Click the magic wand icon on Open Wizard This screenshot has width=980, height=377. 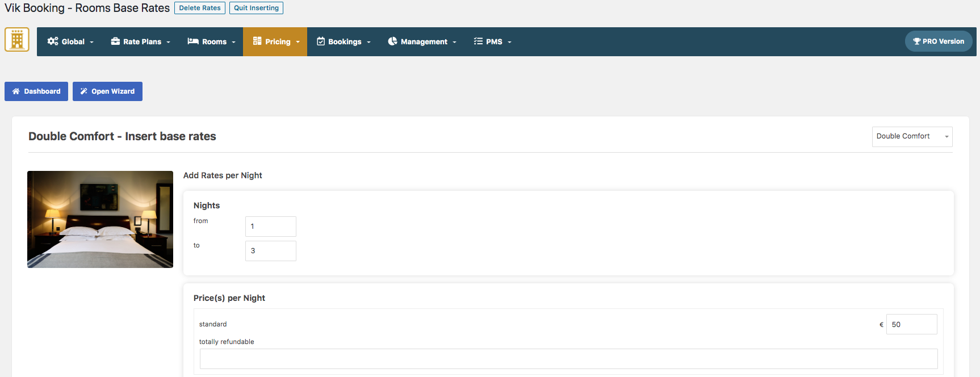pyautogui.click(x=84, y=91)
